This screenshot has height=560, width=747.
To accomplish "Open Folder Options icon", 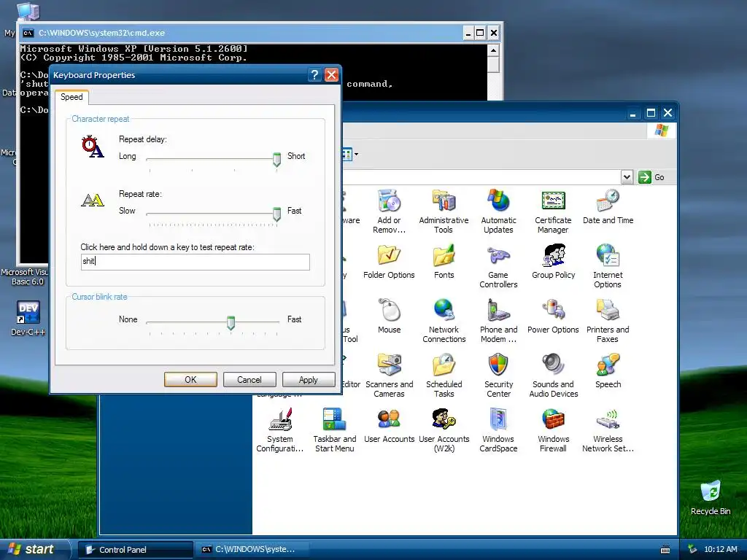I will click(x=390, y=262).
